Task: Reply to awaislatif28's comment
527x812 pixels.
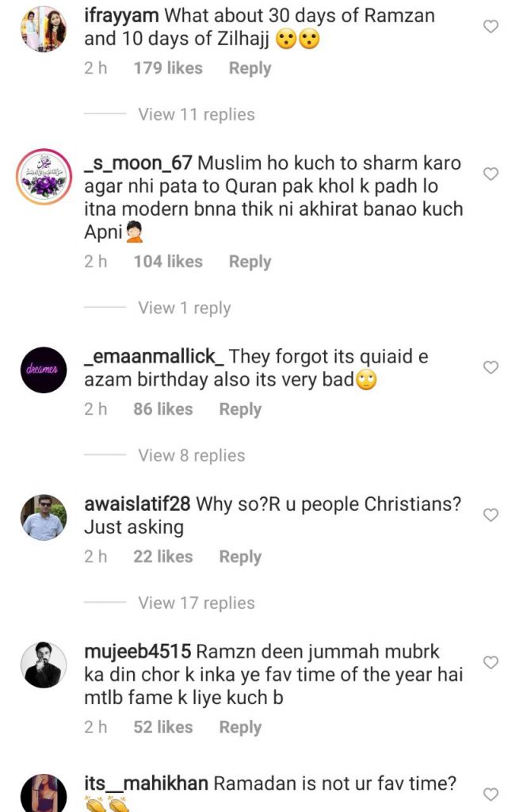Action: [240, 557]
